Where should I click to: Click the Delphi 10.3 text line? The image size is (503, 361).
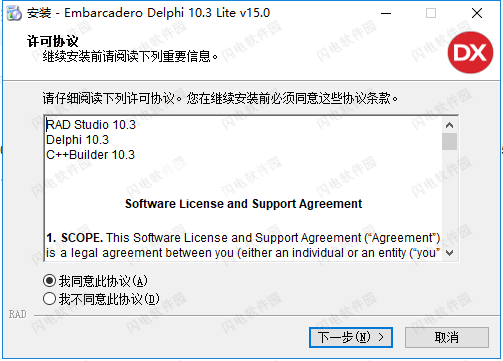click(77, 140)
